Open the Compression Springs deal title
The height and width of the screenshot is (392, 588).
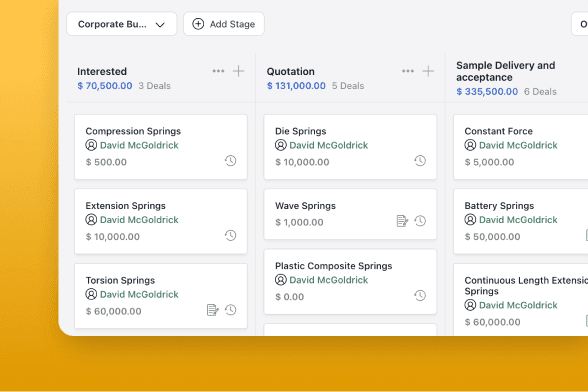tap(133, 131)
